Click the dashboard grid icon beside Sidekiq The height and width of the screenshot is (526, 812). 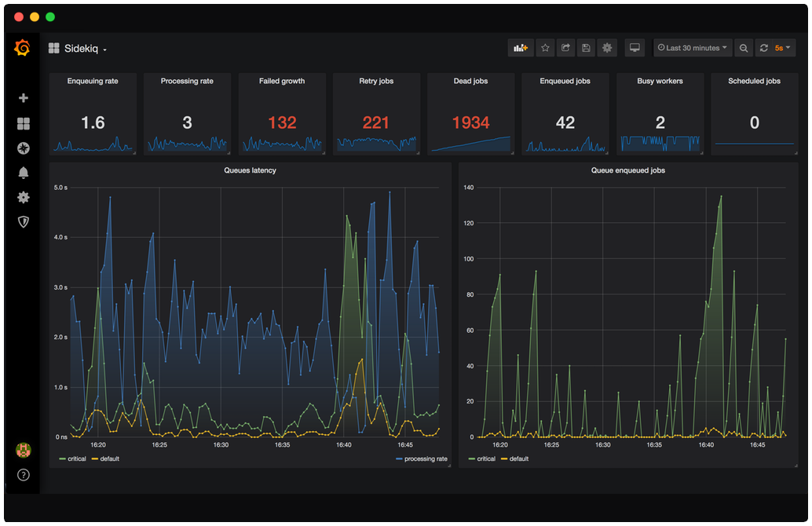pyautogui.click(x=54, y=48)
